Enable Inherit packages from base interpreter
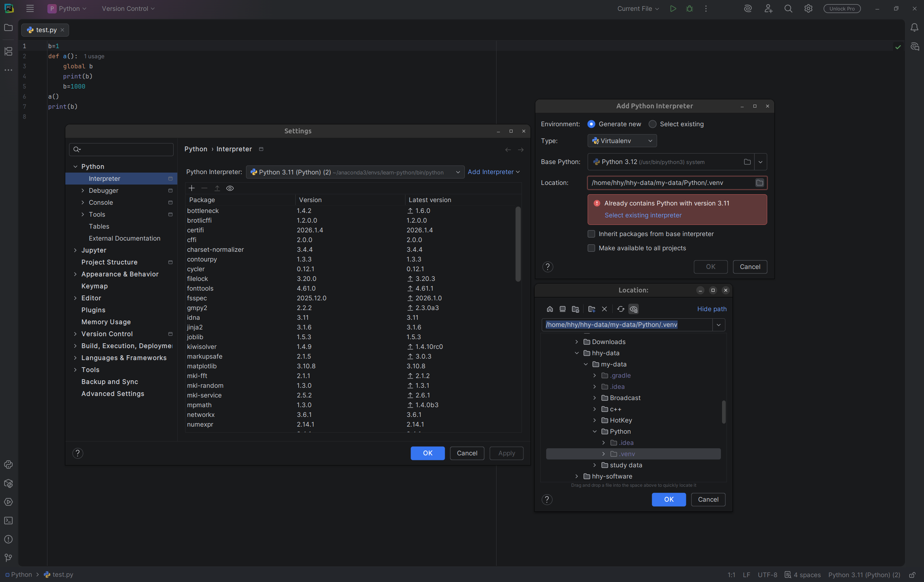924x582 pixels. pyautogui.click(x=591, y=234)
